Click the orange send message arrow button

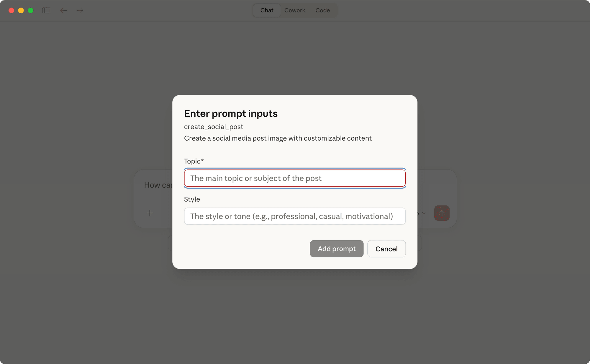point(442,213)
